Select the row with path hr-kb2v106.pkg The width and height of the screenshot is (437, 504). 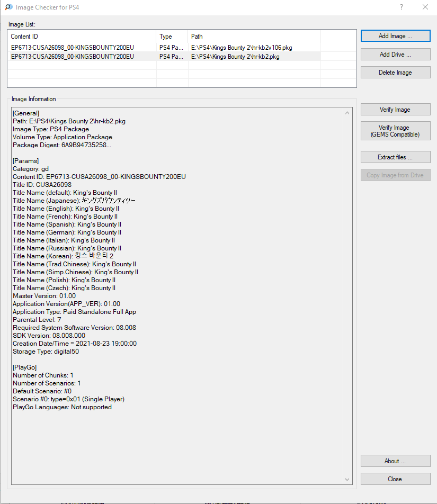click(x=164, y=48)
